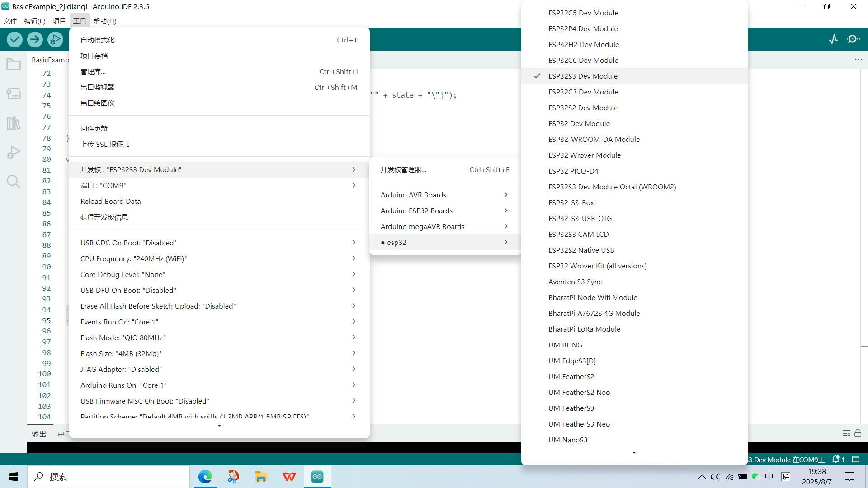Click the Upload arrow button
The width and height of the screenshot is (868, 488).
[35, 40]
